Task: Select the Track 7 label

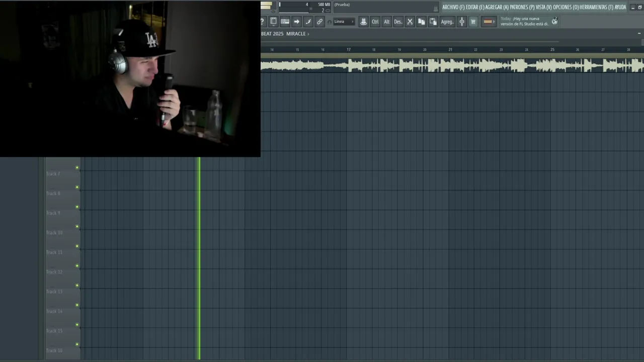Action: pos(53,174)
